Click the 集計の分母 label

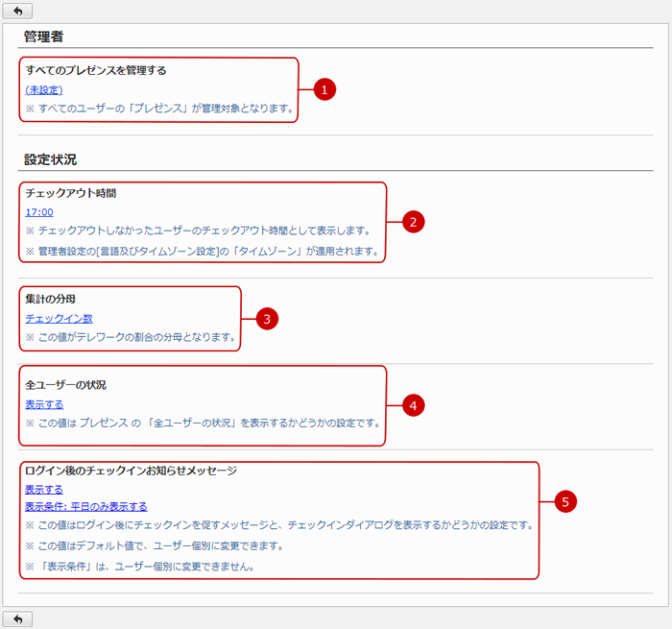51,299
